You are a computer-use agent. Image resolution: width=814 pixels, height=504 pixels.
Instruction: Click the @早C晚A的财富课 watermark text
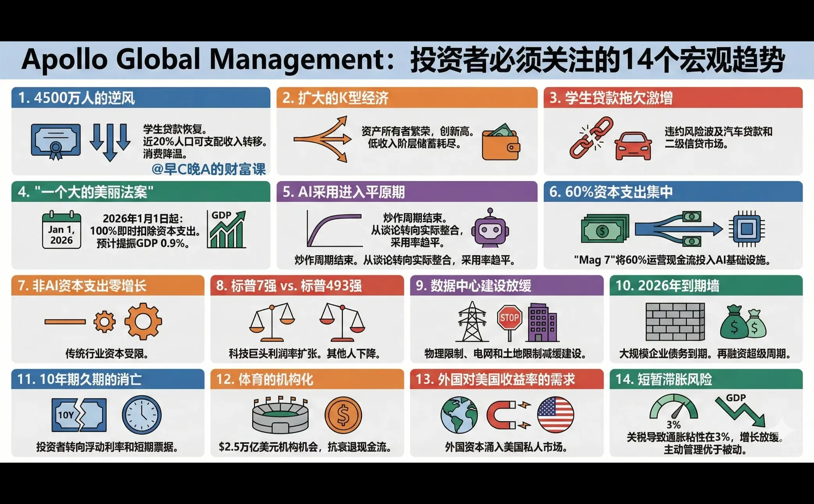[210, 169]
